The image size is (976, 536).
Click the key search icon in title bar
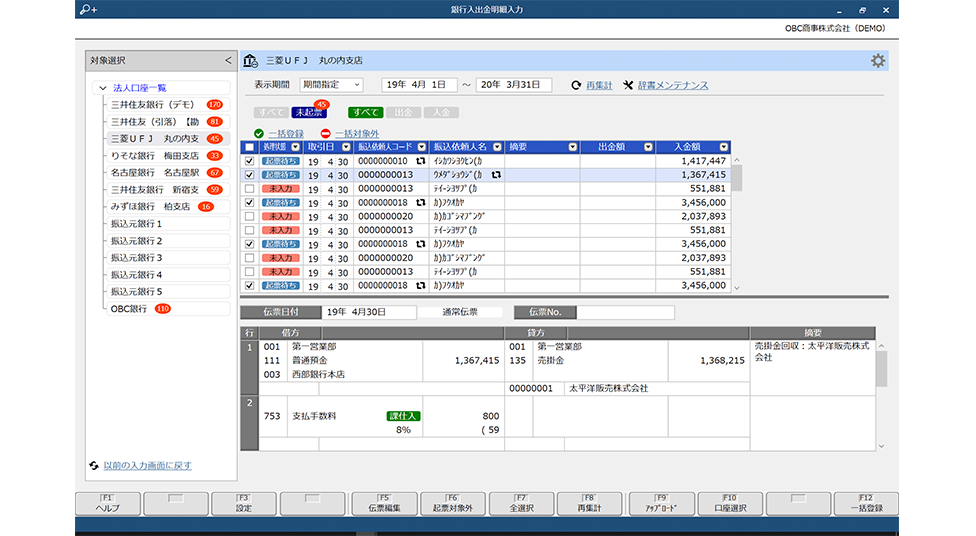tap(88, 9)
